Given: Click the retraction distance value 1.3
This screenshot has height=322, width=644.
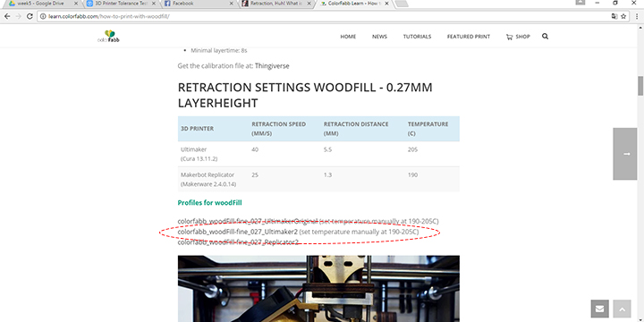Looking at the screenshot, I should click(327, 175).
